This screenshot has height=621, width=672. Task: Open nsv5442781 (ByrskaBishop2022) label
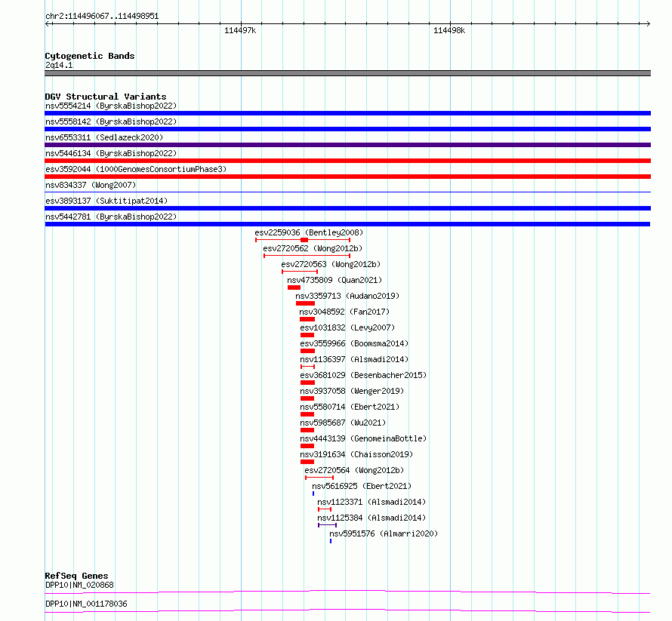coord(111,217)
